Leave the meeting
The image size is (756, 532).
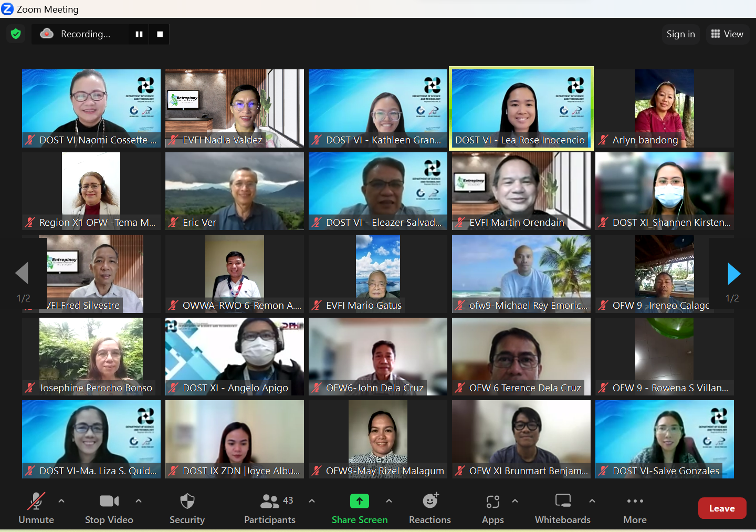722,508
